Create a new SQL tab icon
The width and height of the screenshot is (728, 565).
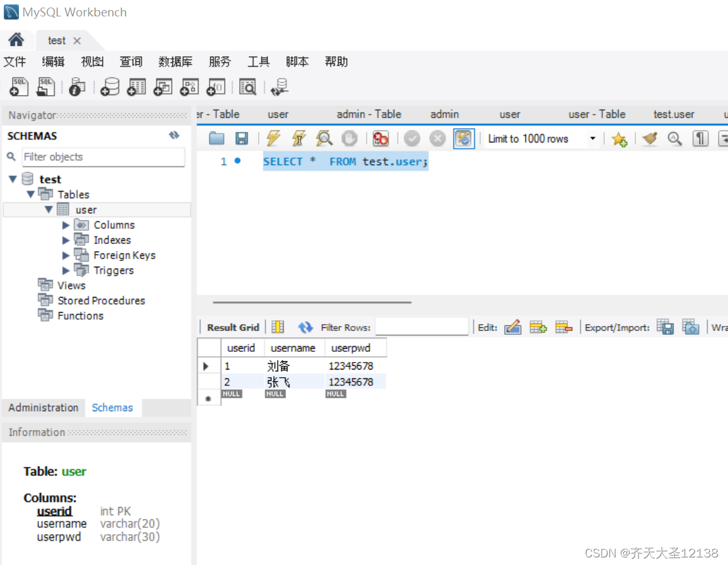point(19,87)
